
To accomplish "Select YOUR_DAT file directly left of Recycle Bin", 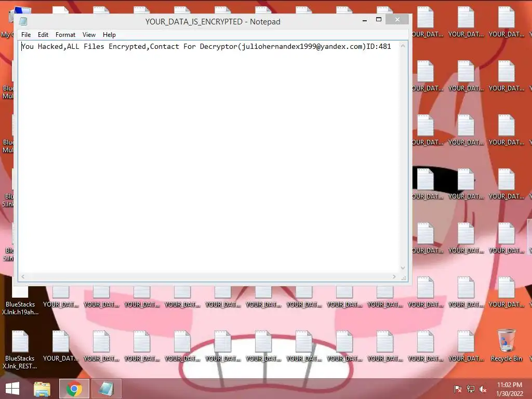I will 465,346.
